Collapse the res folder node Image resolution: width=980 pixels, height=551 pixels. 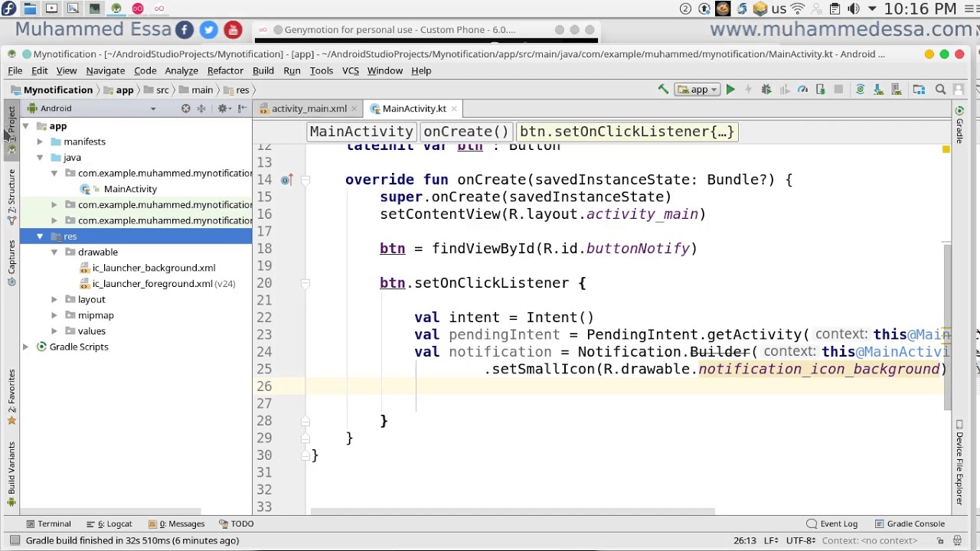[x=40, y=236]
